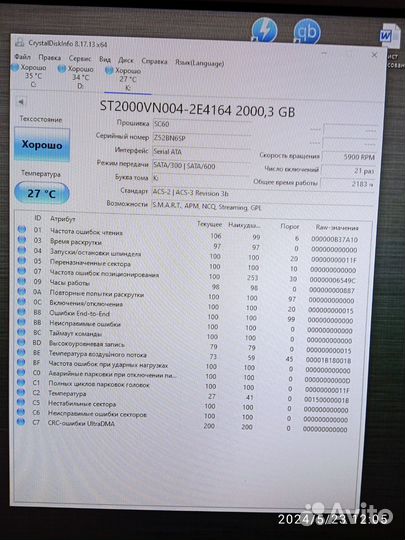Open the Файл menu
Screen dimensions: 405x540
coord(22,56)
